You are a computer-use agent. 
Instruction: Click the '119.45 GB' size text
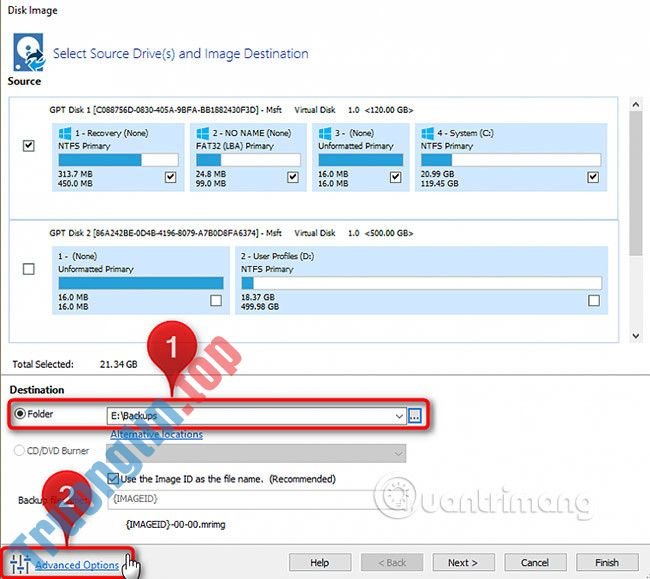click(440, 184)
